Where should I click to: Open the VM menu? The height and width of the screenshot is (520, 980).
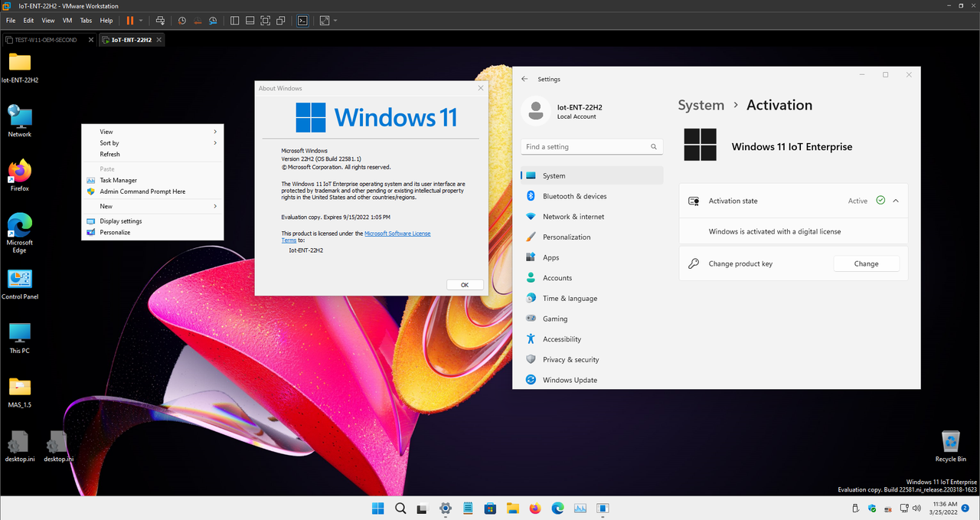[67, 21]
